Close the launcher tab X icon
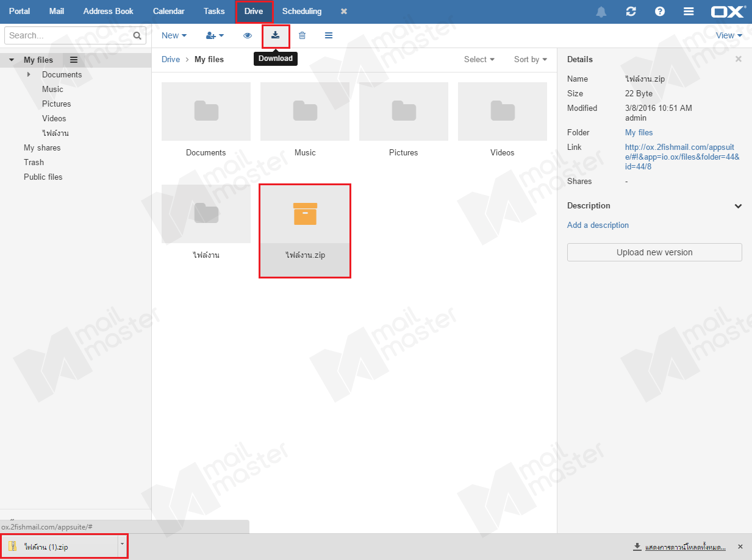This screenshot has width=752, height=560. click(x=344, y=12)
